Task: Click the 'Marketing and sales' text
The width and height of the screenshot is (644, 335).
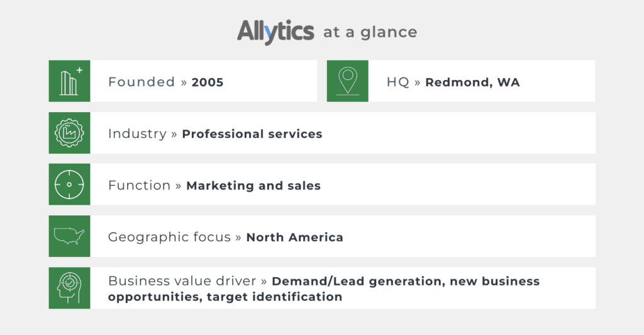Action: point(253,186)
